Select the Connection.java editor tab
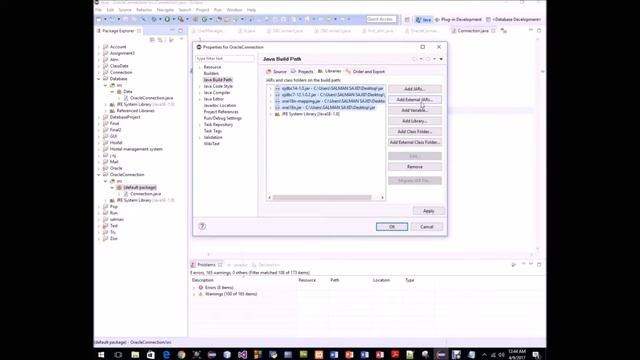640x360 pixels. point(473,31)
